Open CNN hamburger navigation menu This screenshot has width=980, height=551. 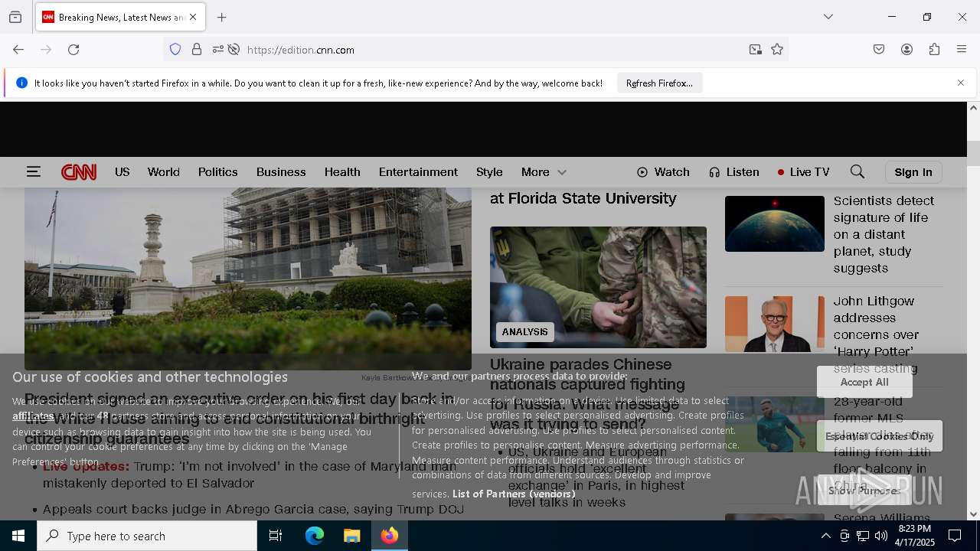pos(33,172)
